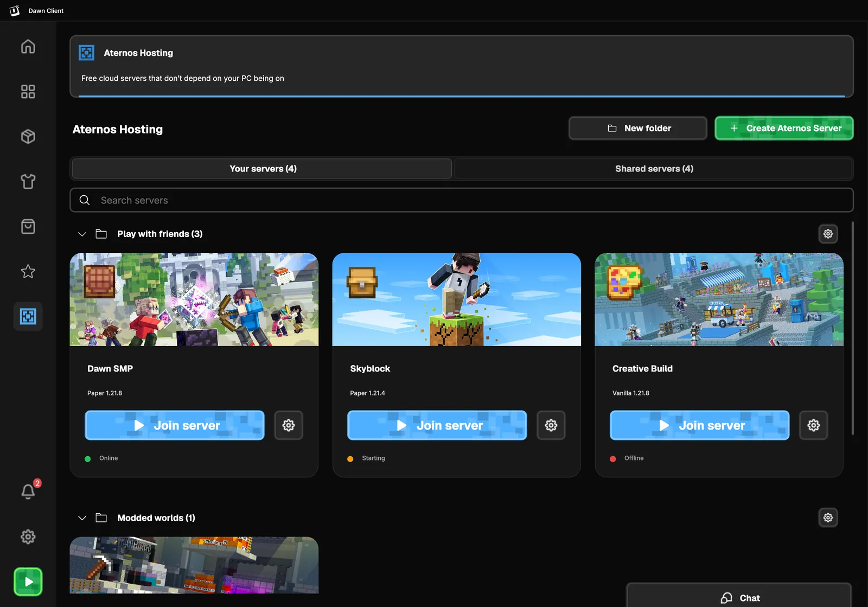Click the Modded worlds server thumbnail

(194, 565)
